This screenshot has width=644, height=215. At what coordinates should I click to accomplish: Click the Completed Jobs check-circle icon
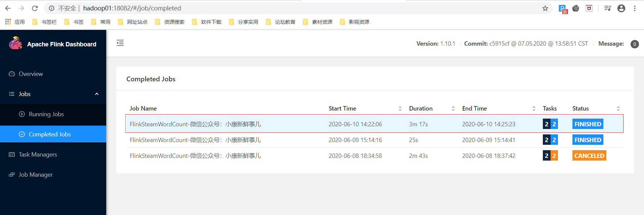pyautogui.click(x=22, y=134)
